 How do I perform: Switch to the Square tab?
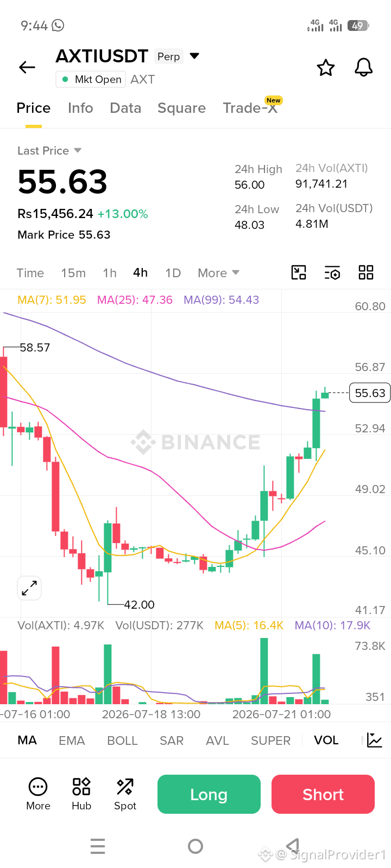(x=181, y=108)
